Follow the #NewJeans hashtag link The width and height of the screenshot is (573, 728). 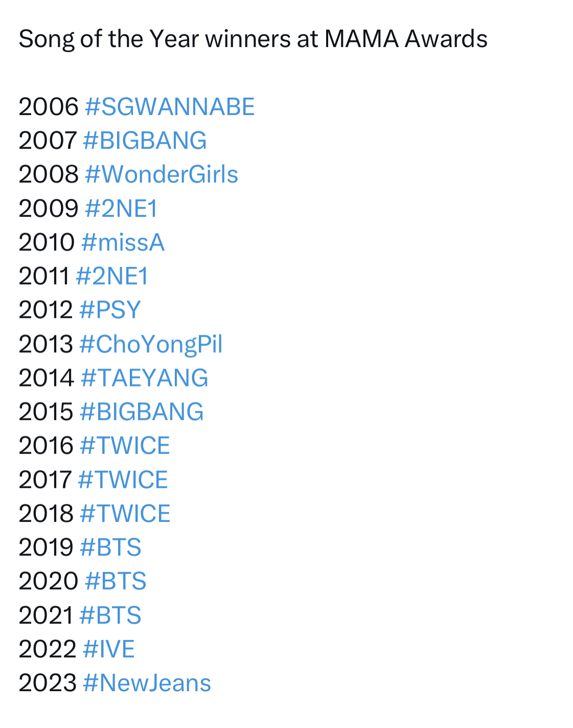[x=147, y=683]
